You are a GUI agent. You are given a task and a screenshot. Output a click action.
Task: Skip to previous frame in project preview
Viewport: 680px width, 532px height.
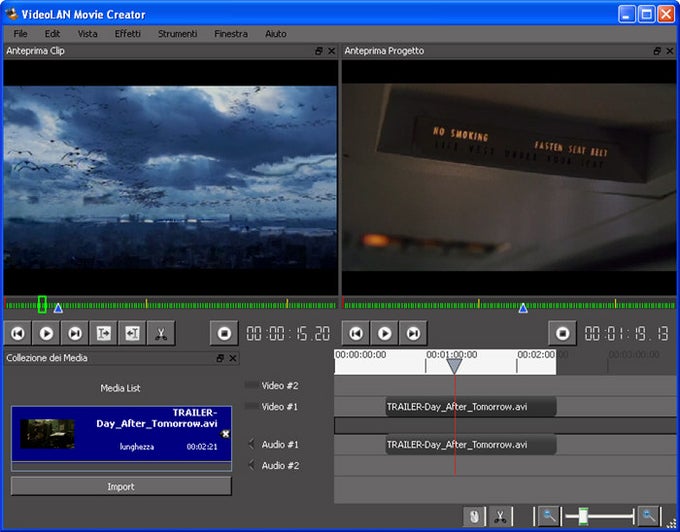tap(356, 333)
